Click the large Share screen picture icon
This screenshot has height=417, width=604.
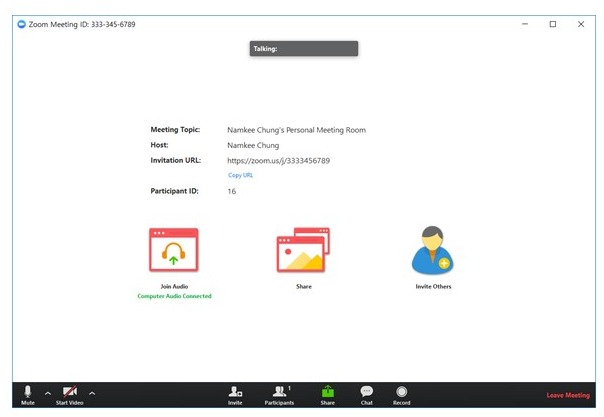[303, 250]
